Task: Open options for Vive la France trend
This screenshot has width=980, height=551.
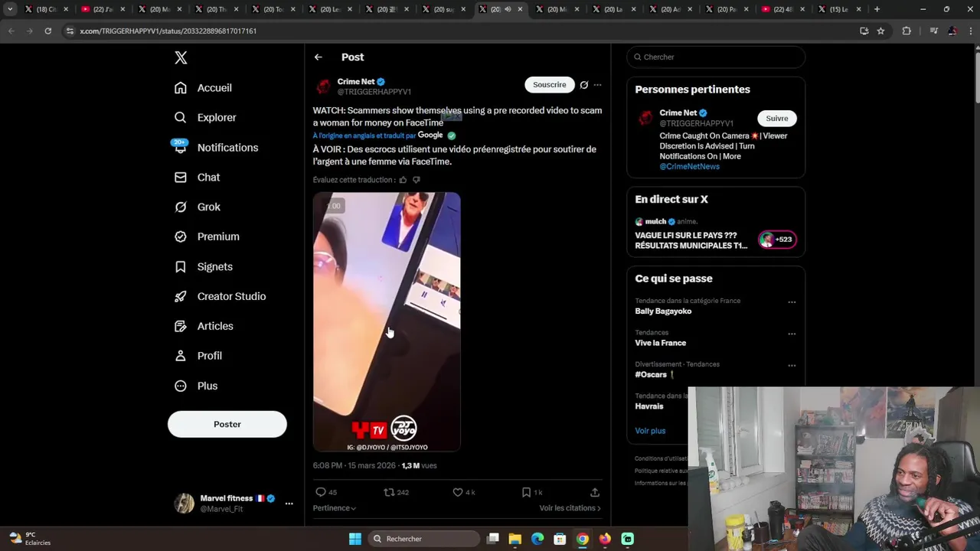Action: tap(792, 334)
